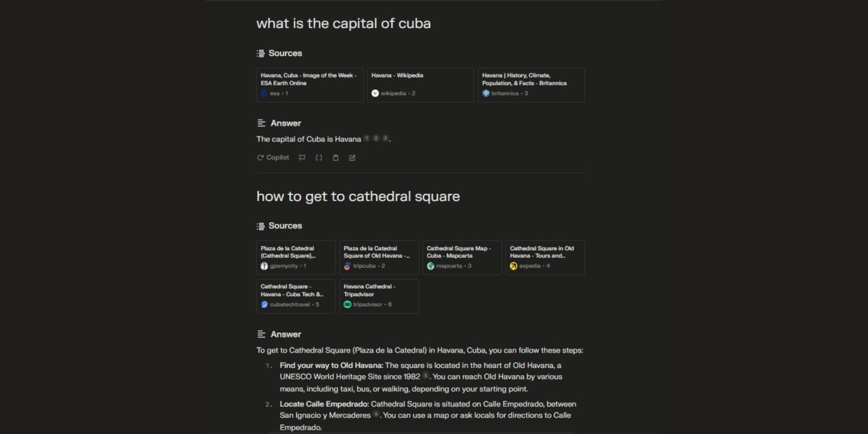Click the 'how to get to cathedral square' heading

(x=358, y=196)
